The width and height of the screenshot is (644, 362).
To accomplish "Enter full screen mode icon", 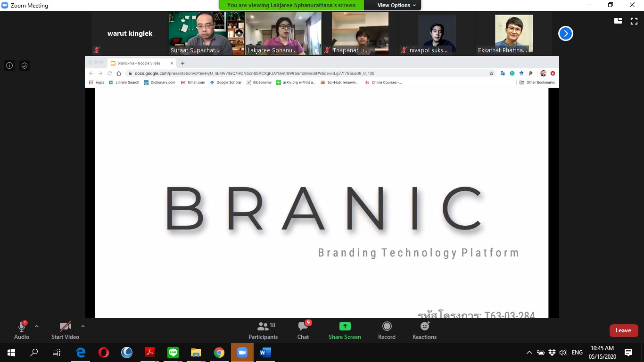I will (634, 21).
